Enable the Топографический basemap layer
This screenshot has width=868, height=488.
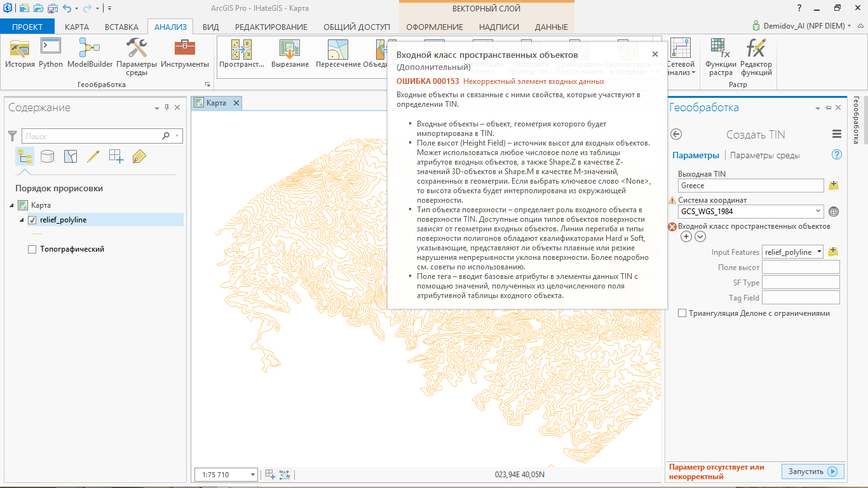[x=32, y=250]
